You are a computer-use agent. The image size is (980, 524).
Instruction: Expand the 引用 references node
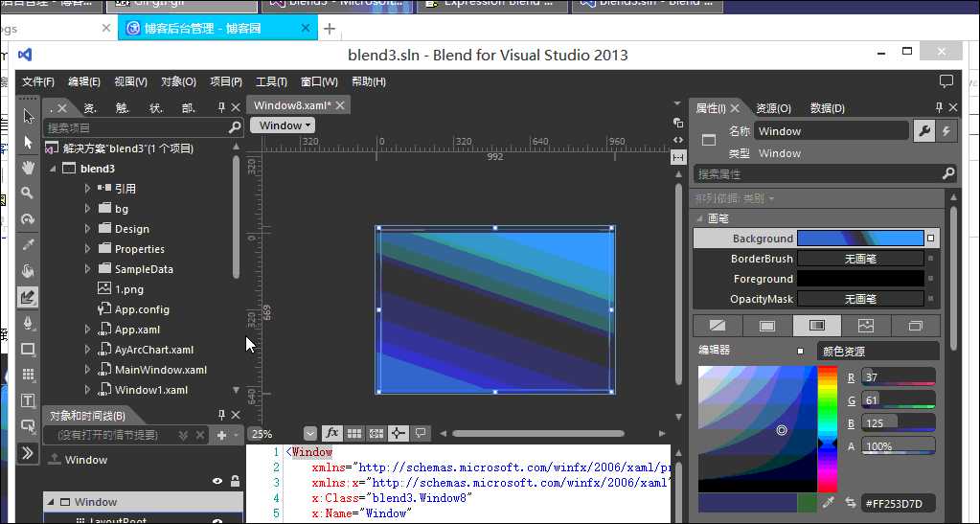pyautogui.click(x=87, y=188)
